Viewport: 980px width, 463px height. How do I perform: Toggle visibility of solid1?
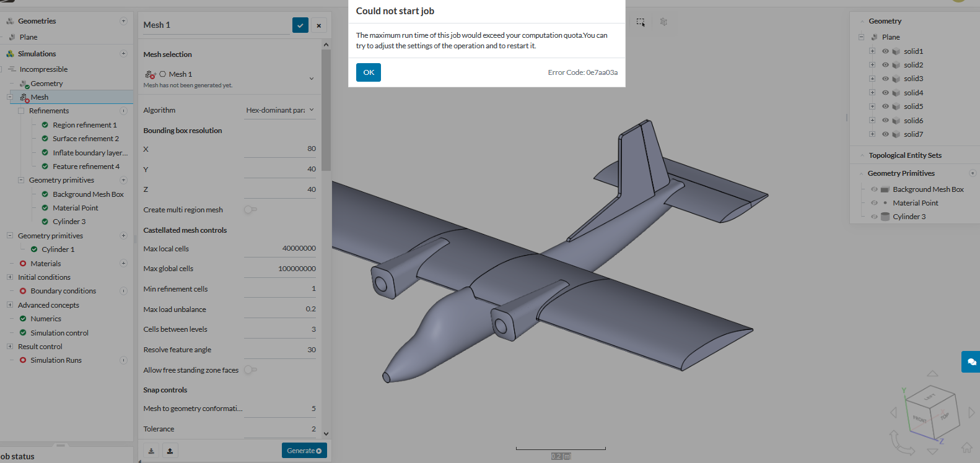point(885,51)
